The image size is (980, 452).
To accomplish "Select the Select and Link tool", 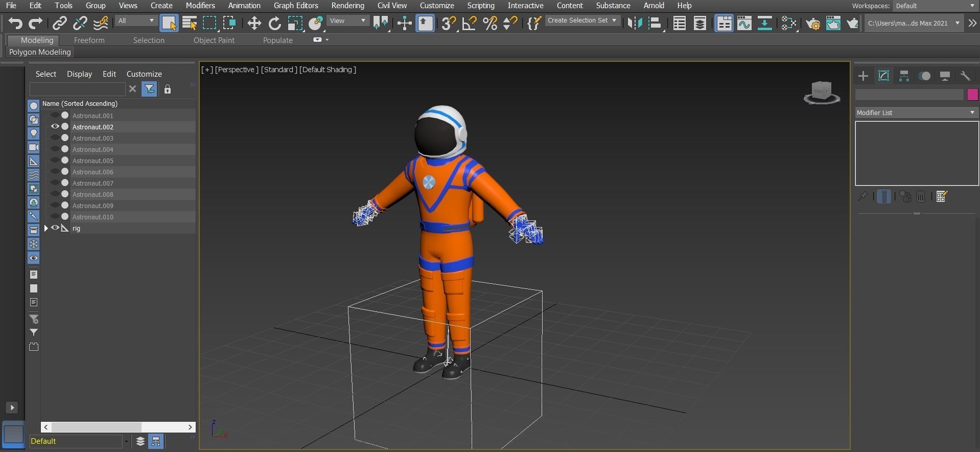I will 60,24.
